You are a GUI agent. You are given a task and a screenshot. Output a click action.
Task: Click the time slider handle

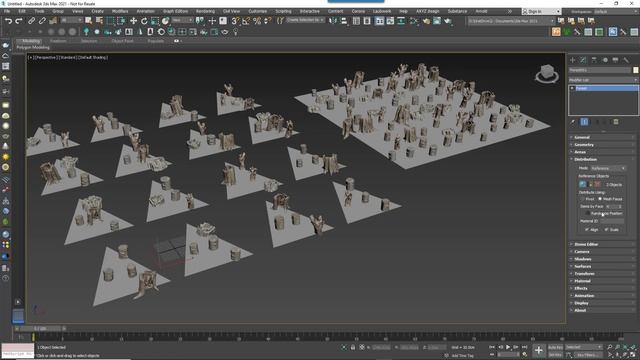tap(40, 329)
